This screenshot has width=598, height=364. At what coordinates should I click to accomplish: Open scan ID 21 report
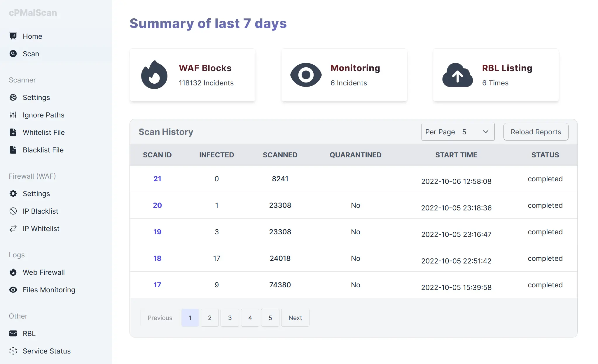click(157, 179)
